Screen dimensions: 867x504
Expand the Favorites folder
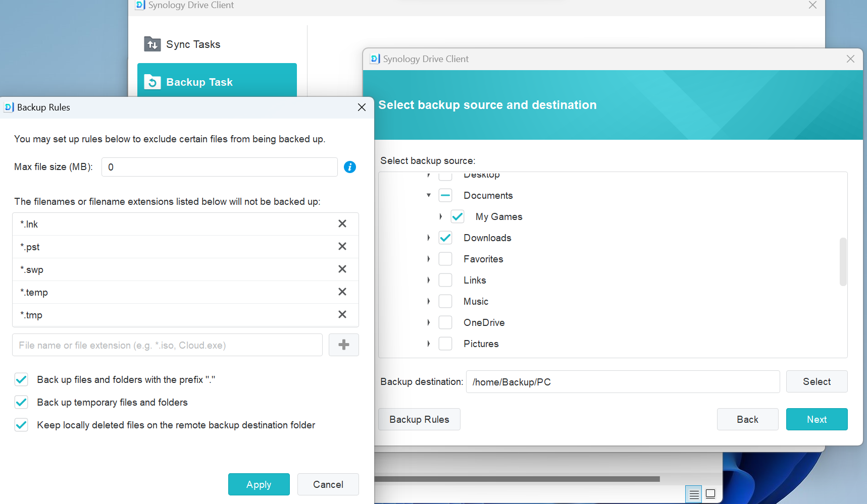tap(429, 259)
